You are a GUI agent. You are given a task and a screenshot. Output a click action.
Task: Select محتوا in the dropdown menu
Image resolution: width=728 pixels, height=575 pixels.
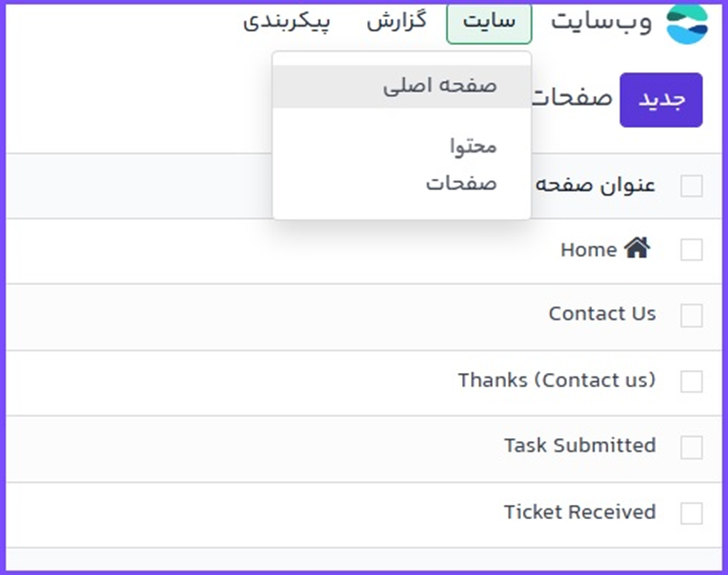[x=473, y=146]
